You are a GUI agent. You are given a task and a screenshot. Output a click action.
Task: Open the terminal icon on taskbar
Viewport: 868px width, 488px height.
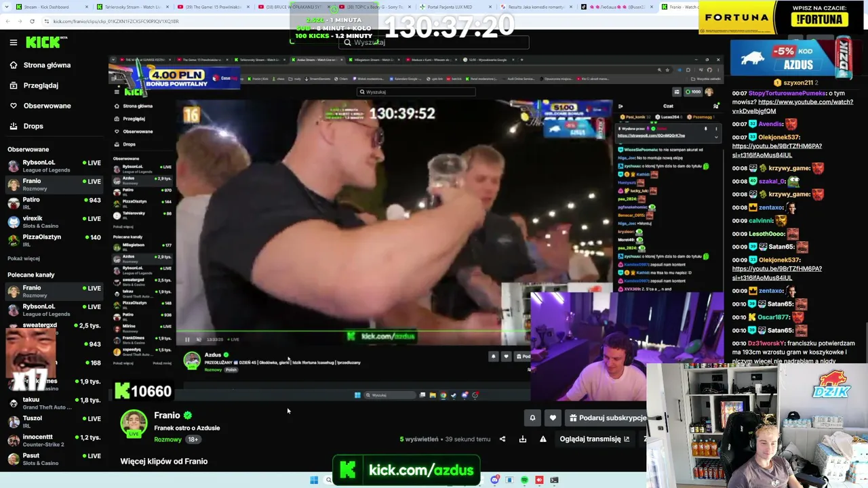pyautogui.click(x=554, y=481)
